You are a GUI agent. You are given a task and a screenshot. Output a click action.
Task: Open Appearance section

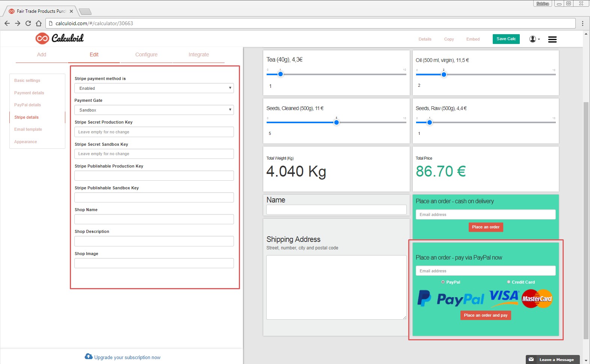pyautogui.click(x=26, y=142)
